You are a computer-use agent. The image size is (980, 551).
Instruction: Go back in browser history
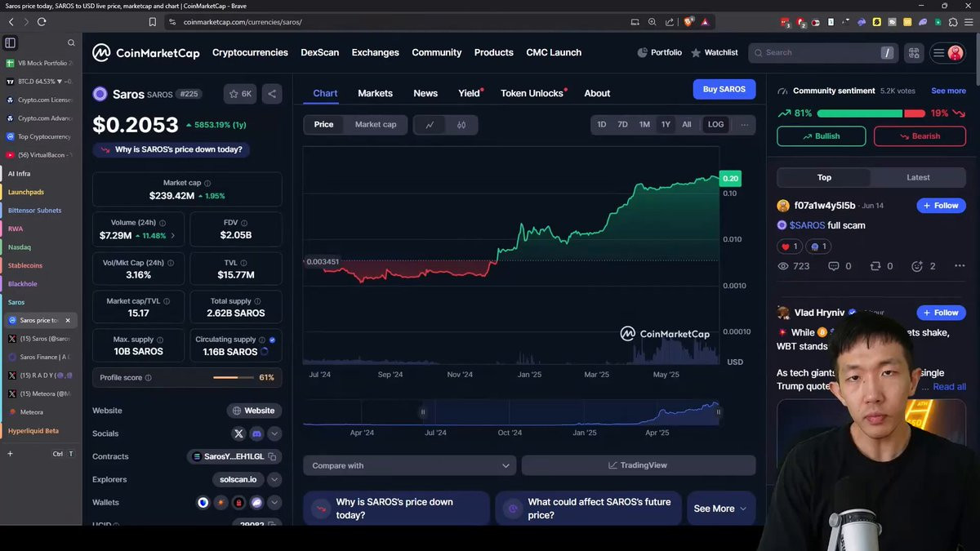point(11,22)
